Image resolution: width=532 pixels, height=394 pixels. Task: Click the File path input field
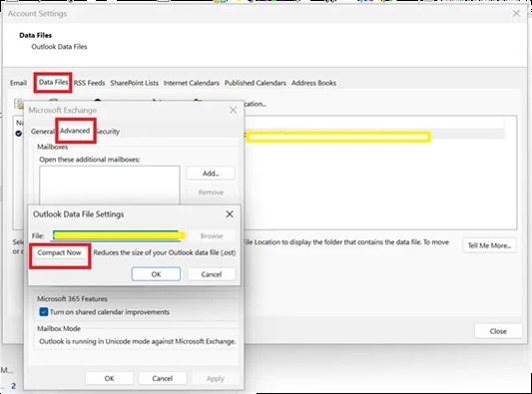tap(119, 235)
